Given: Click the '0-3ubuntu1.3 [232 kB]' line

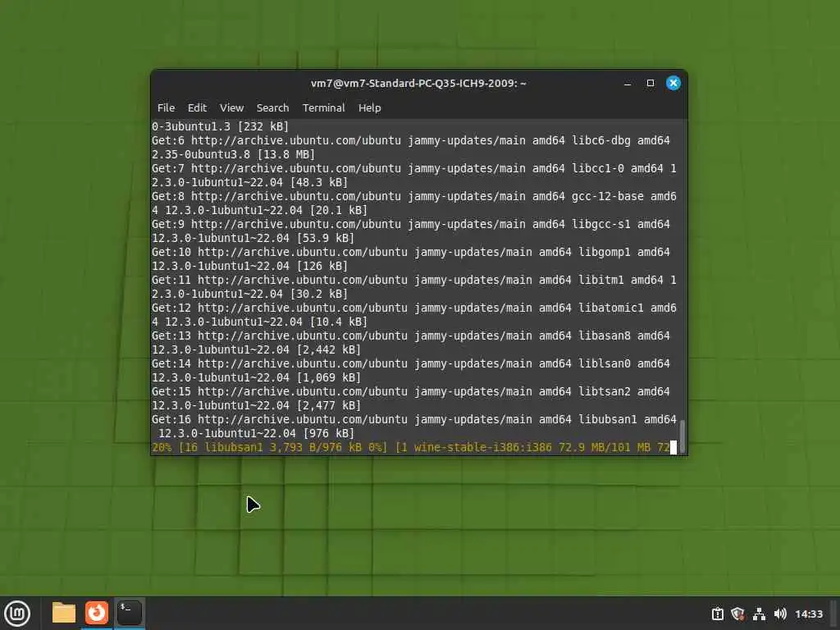Looking at the screenshot, I should [220, 126].
